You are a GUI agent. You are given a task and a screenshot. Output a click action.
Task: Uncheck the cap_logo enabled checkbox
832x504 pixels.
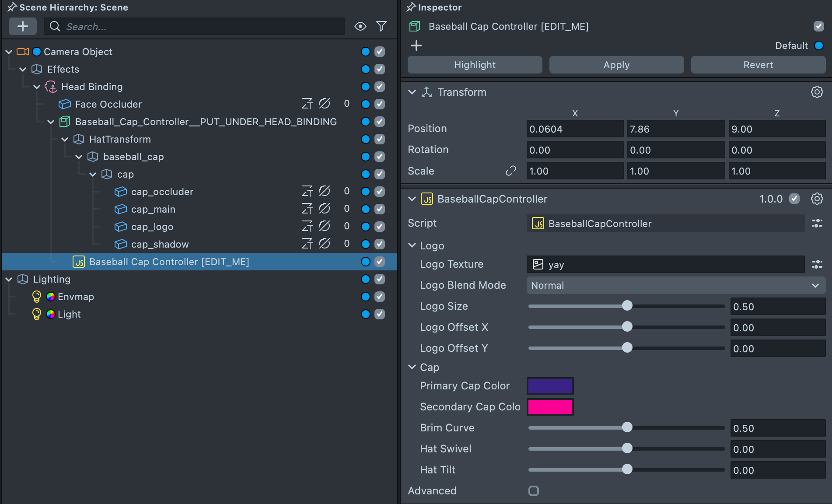(x=380, y=227)
